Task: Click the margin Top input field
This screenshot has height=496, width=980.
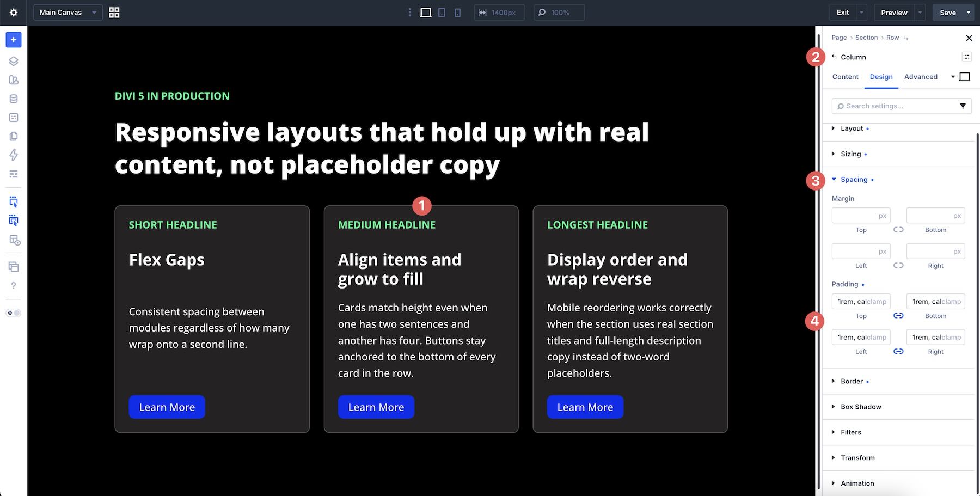Action: pos(861,216)
